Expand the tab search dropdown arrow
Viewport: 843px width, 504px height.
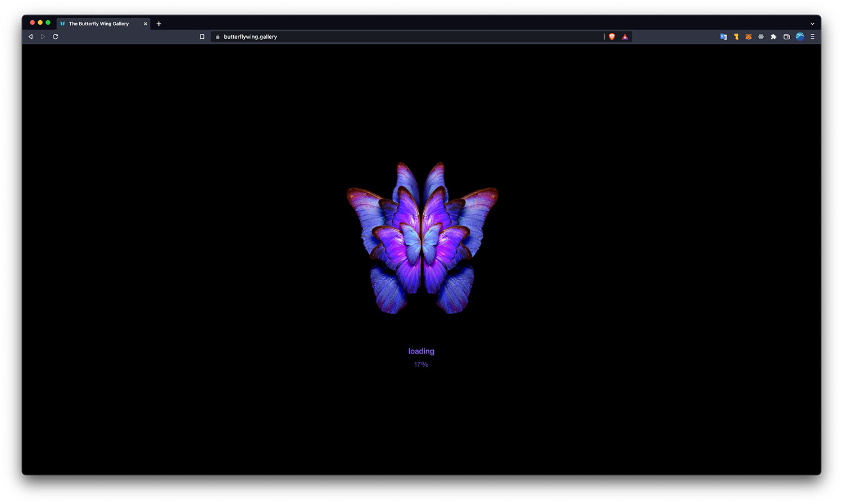coord(812,24)
